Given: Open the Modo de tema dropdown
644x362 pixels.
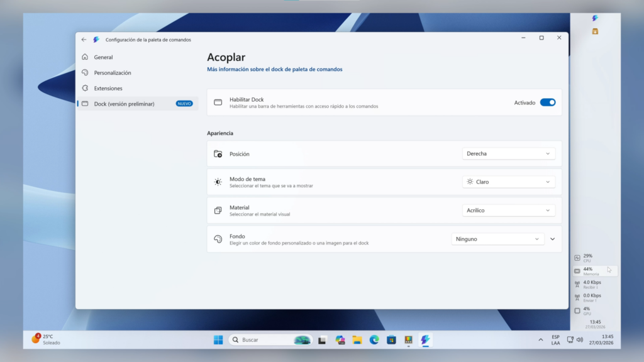Looking at the screenshot, I should coord(508,181).
